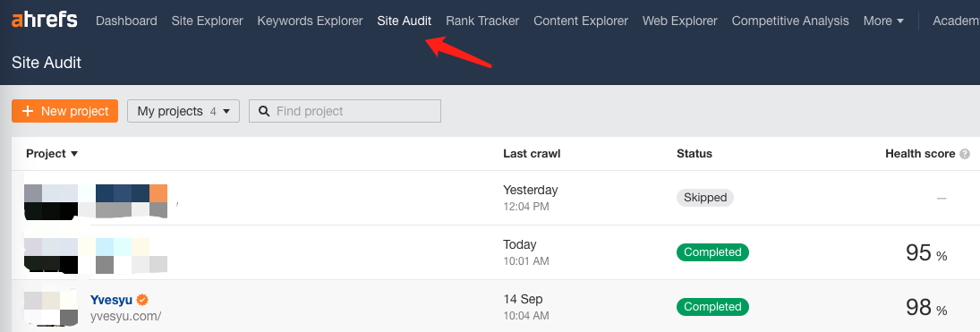The width and height of the screenshot is (980, 332).
Task: Focus the Find project search field
Action: click(345, 111)
